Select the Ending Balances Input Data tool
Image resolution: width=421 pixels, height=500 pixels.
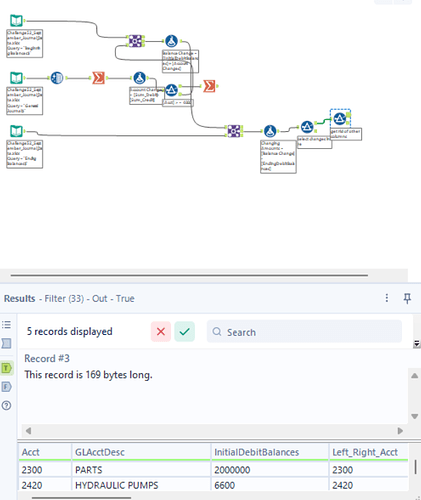[x=16, y=131]
